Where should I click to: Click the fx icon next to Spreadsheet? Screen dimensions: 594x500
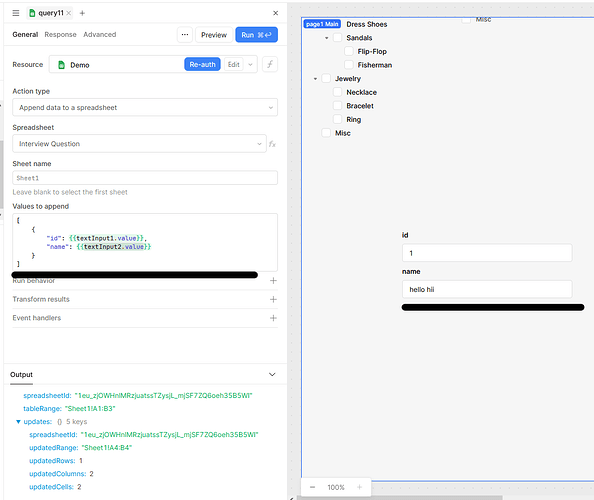coord(272,144)
